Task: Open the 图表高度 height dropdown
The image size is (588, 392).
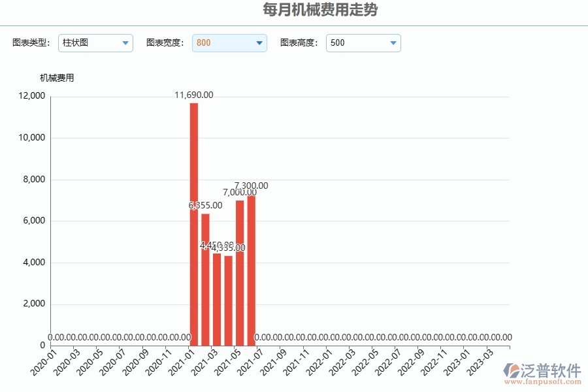Action: click(363, 43)
